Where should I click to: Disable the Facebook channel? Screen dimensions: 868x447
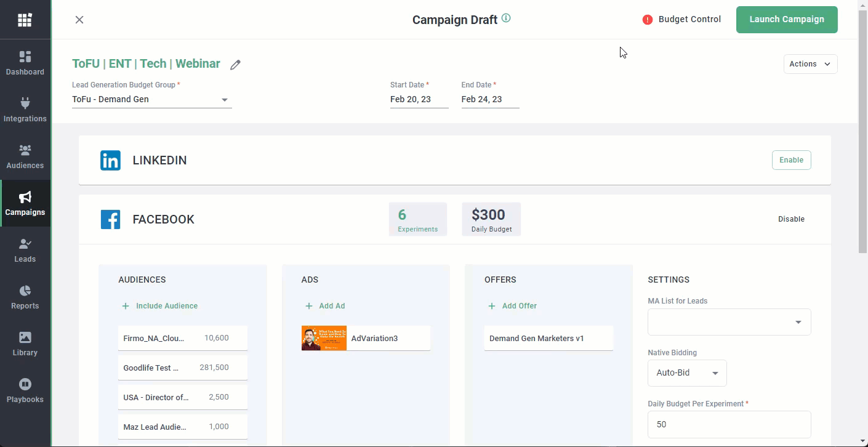791,219
